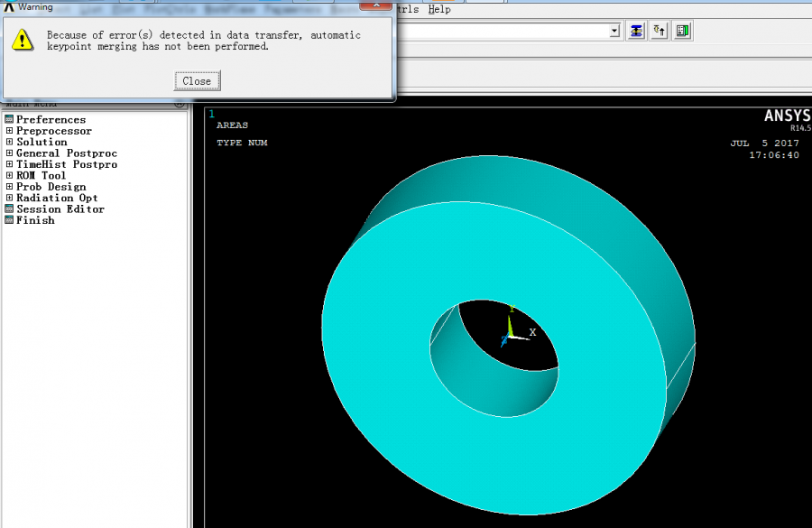Screen dimensions: 812x528
Task: Expand the Radiation Opt node
Action: 10,198
